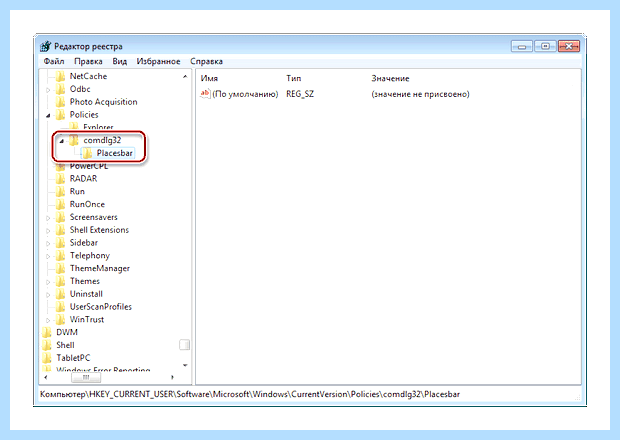Image resolution: width=620 pixels, height=440 pixels.
Task: Click the comdlg32 folder icon
Action: 74,140
